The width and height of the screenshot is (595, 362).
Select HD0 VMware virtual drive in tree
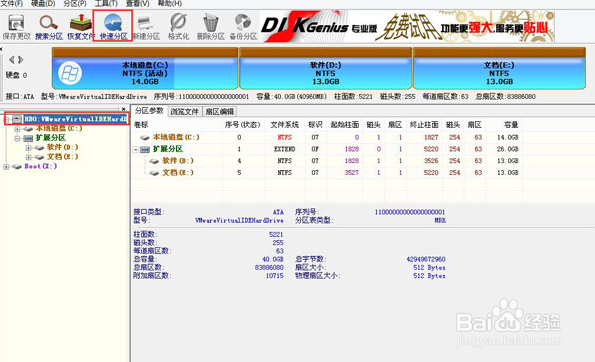click(75, 119)
